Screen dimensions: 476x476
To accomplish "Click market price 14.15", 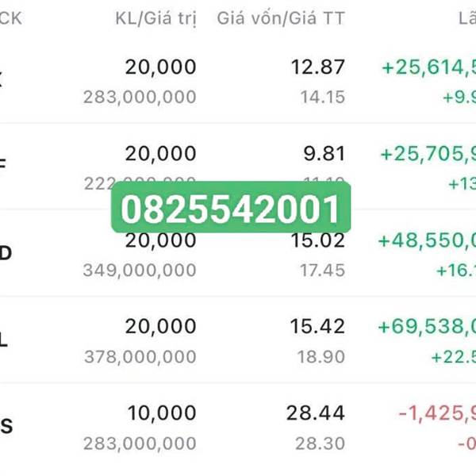I will click(x=322, y=98).
